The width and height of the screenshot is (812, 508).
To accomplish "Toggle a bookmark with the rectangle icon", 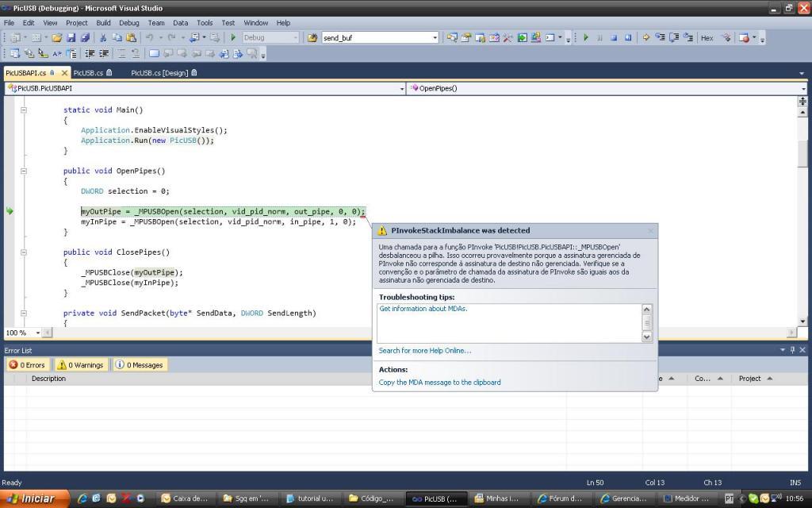I will pos(154,53).
